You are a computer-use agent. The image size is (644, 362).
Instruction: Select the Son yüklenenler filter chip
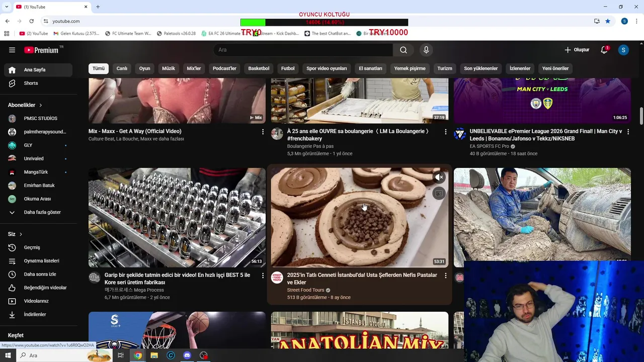[x=481, y=68]
